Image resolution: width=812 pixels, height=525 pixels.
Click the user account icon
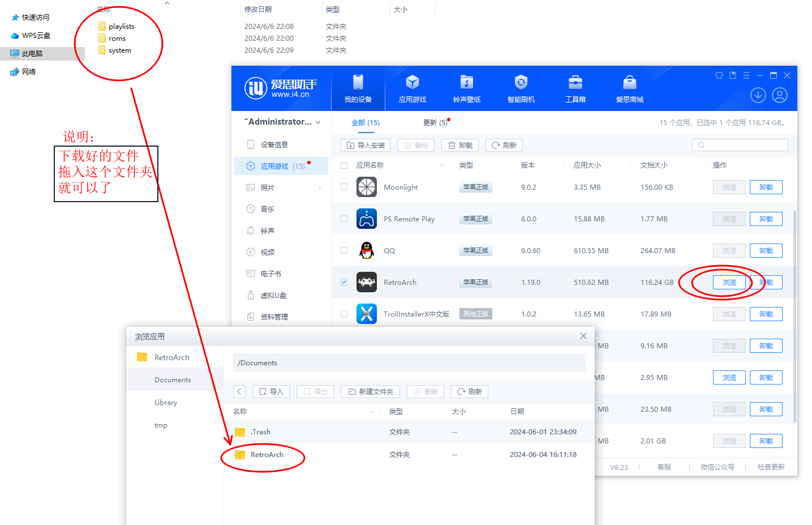pos(780,95)
